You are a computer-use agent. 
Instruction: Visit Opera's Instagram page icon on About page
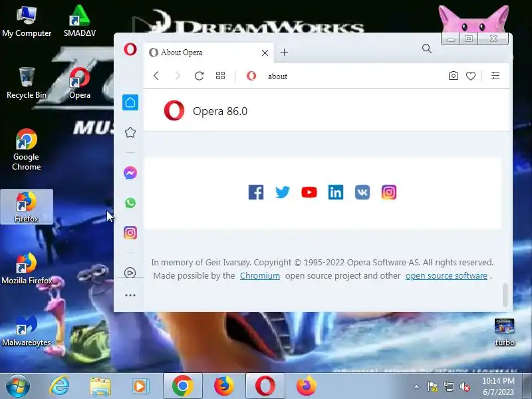click(389, 192)
